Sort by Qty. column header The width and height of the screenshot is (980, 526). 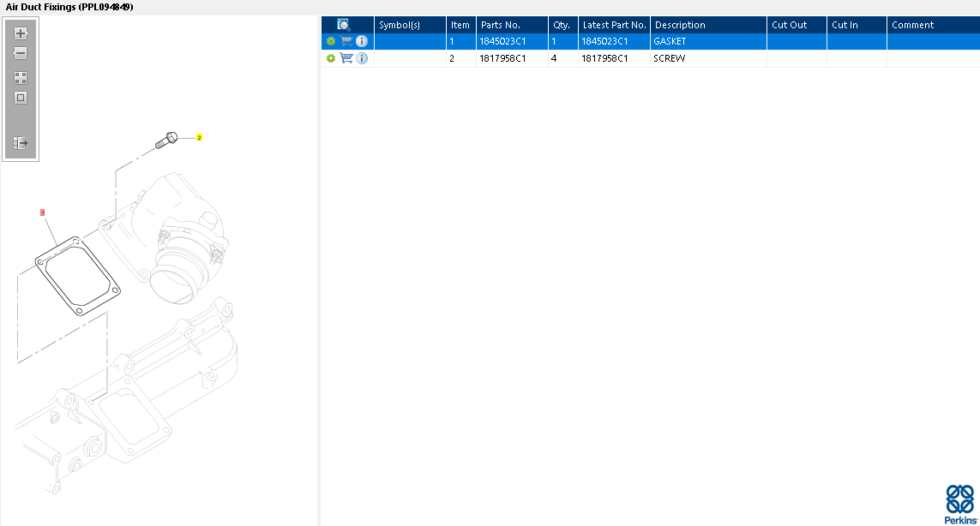coord(563,25)
